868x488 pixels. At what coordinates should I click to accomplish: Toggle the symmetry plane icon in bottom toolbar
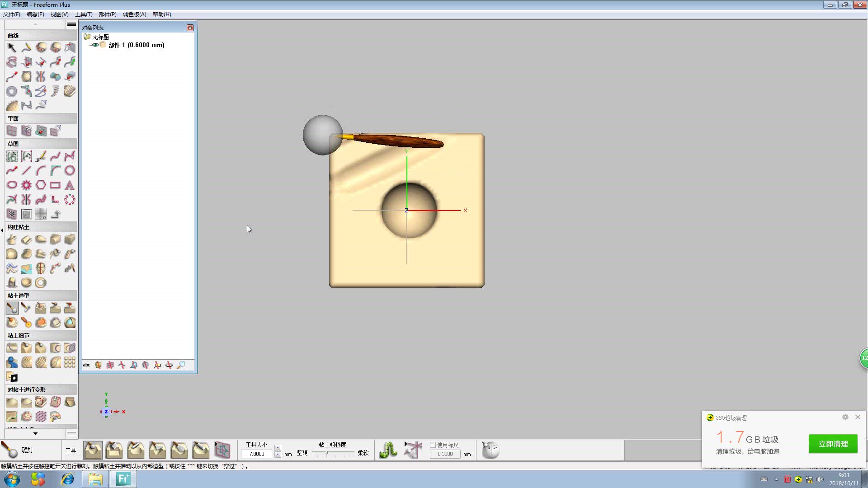(413, 450)
